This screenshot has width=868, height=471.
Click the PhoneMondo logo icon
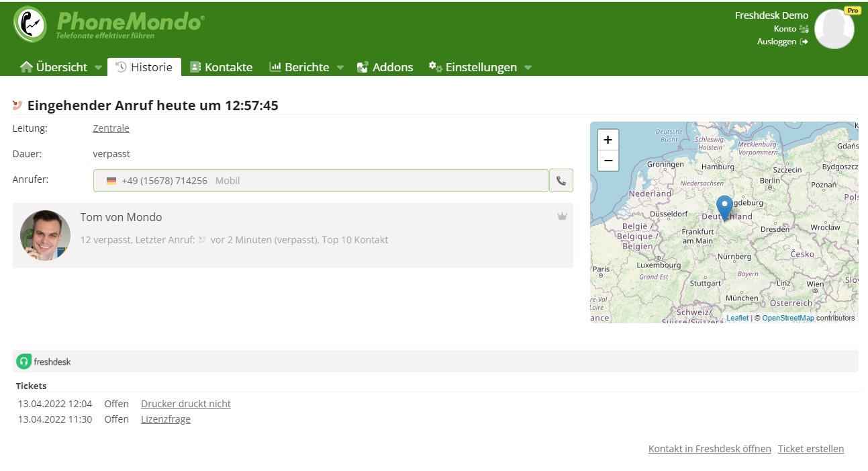[x=30, y=24]
